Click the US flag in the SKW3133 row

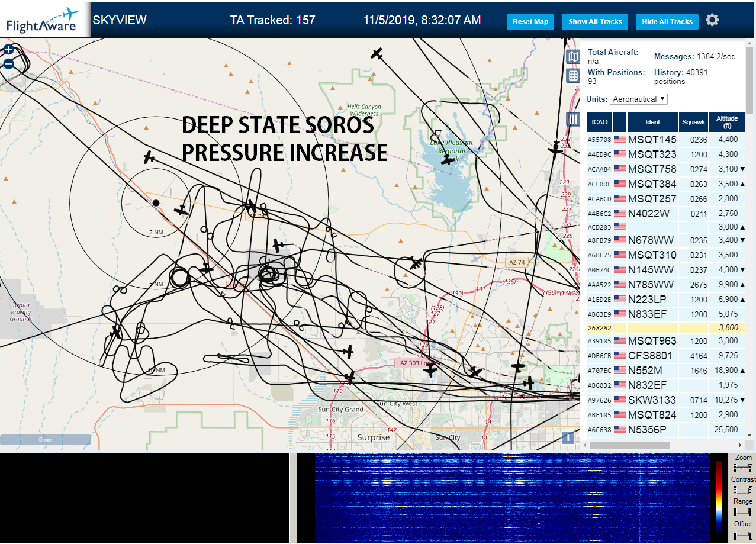point(620,400)
